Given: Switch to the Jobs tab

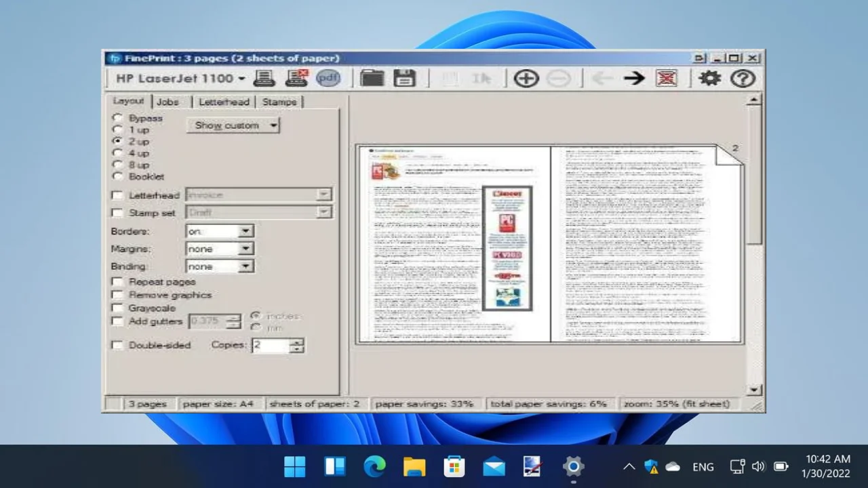Looking at the screenshot, I should [x=167, y=102].
